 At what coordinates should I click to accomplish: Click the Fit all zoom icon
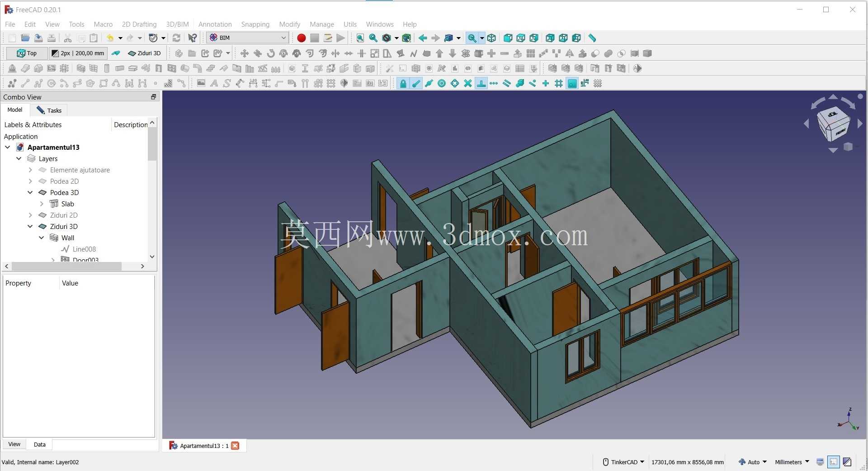point(360,38)
